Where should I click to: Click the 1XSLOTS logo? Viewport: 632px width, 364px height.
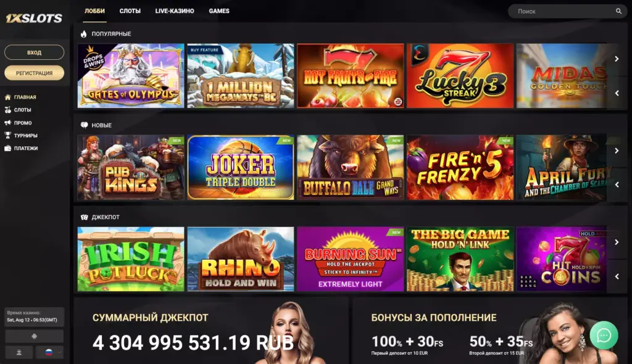coord(35,18)
